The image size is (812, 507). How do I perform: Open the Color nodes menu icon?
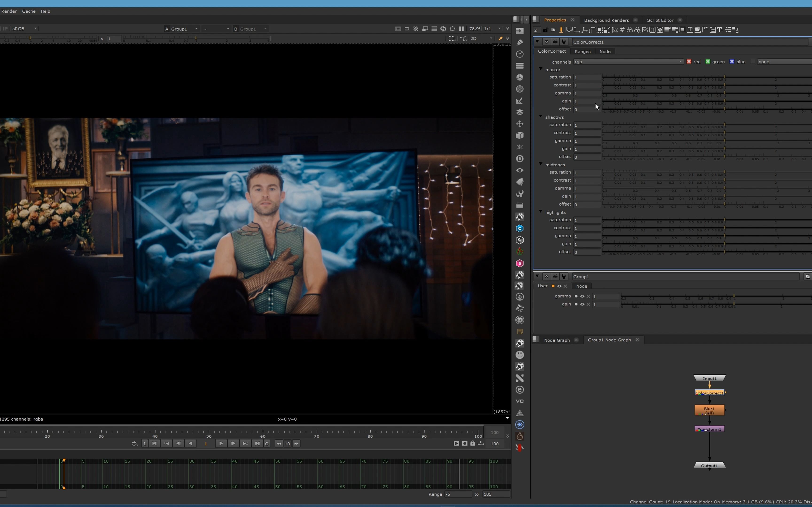pos(520,77)
